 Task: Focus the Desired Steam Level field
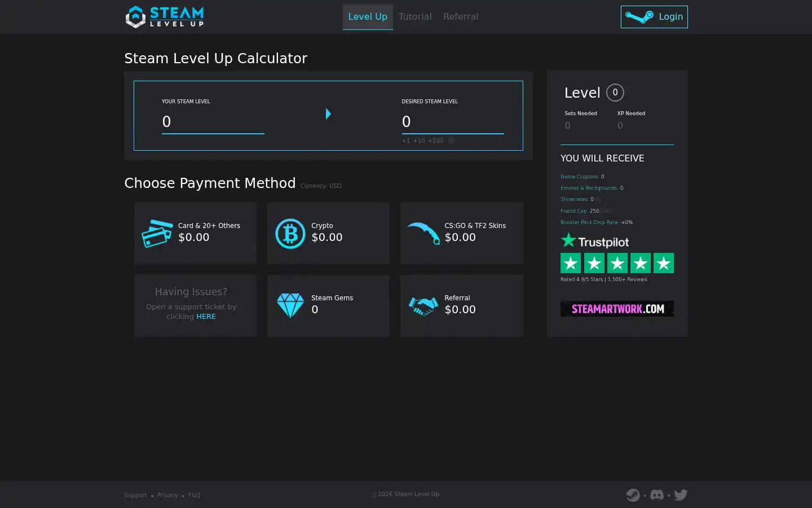point(453,122)
